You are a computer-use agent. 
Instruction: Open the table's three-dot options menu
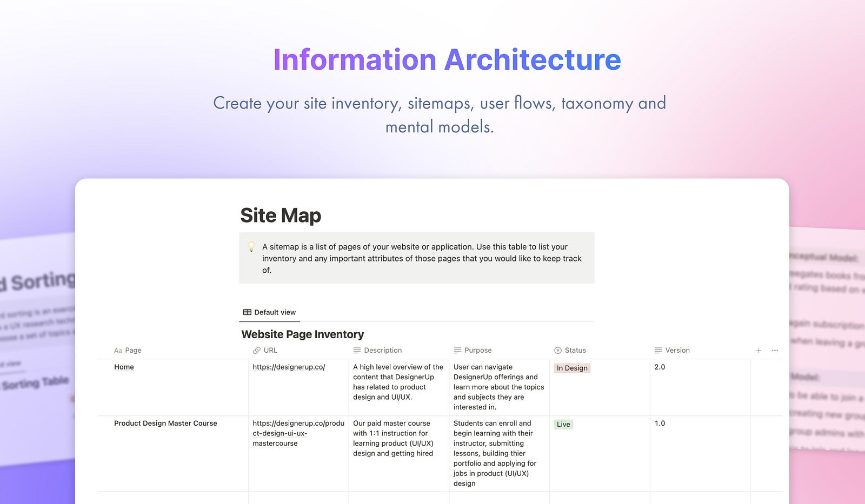tap(775, 351)
